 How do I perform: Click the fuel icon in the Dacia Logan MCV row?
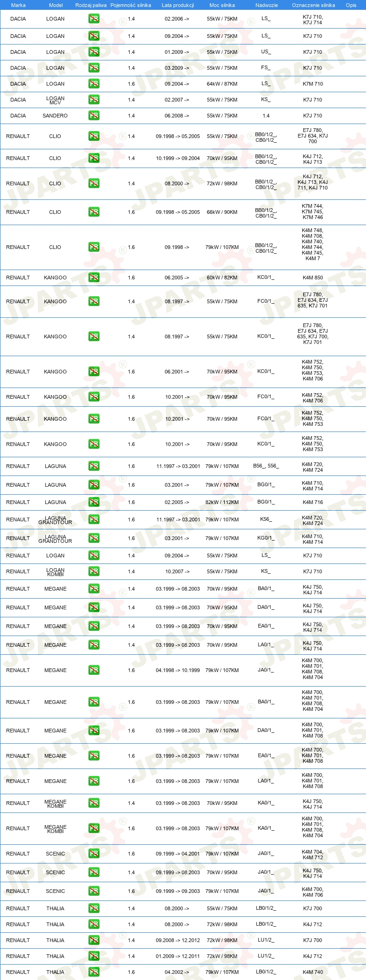pyautogui.click(x=94, y=100)
